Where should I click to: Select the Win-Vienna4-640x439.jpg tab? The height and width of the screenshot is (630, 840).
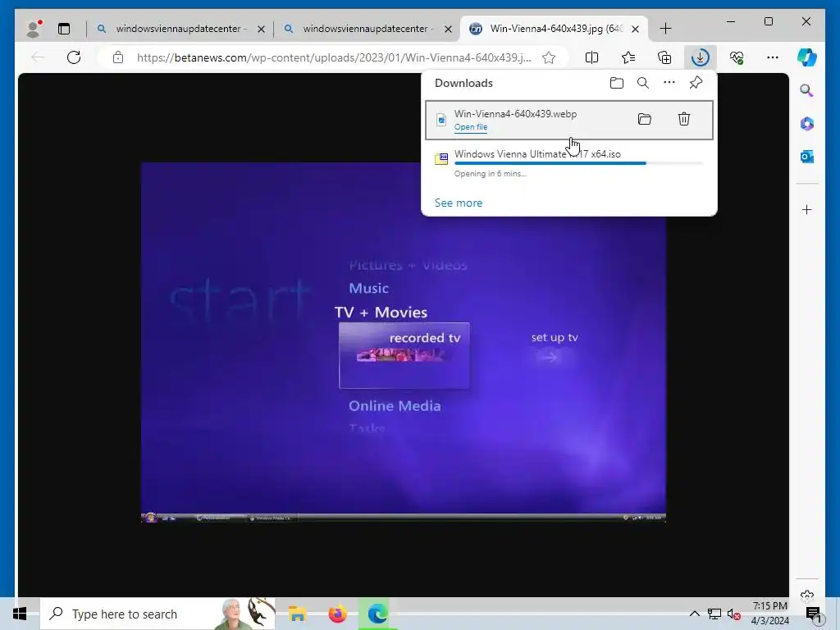pos(555,29)
